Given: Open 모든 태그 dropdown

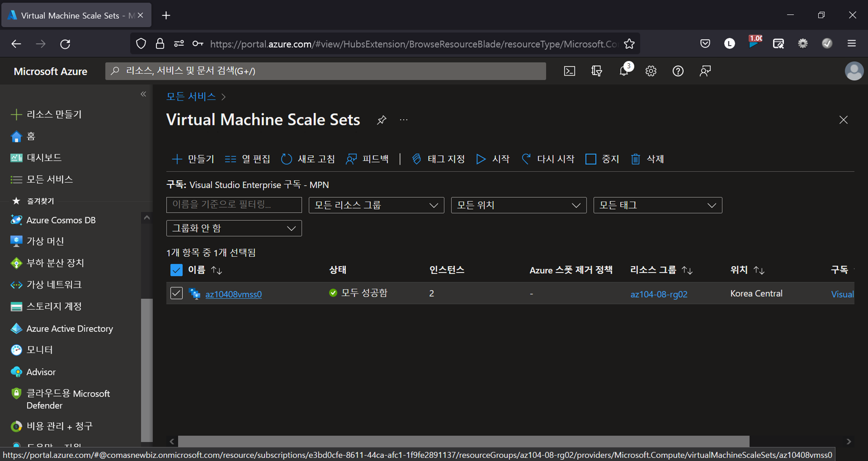Looking at the screenshot, I should point(658,205).
